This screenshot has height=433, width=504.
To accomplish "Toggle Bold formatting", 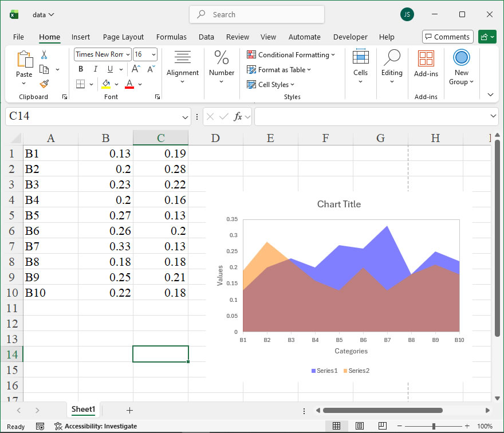I will coord(81,69).
